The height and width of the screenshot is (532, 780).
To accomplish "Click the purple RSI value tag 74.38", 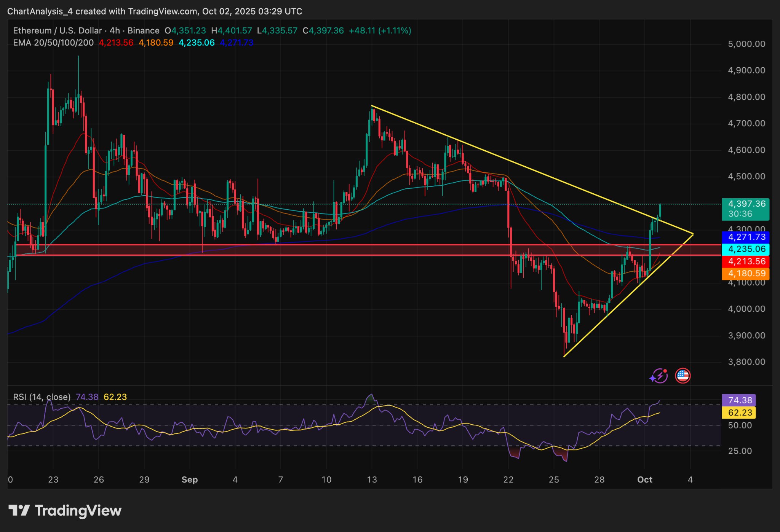I will [739, 400].
